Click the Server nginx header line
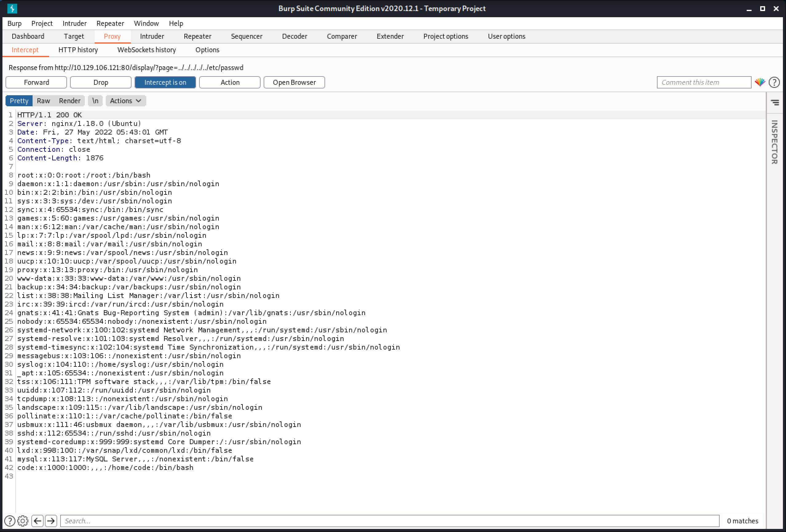The width and height of the screenshot is (786, 532). [79, 123]
